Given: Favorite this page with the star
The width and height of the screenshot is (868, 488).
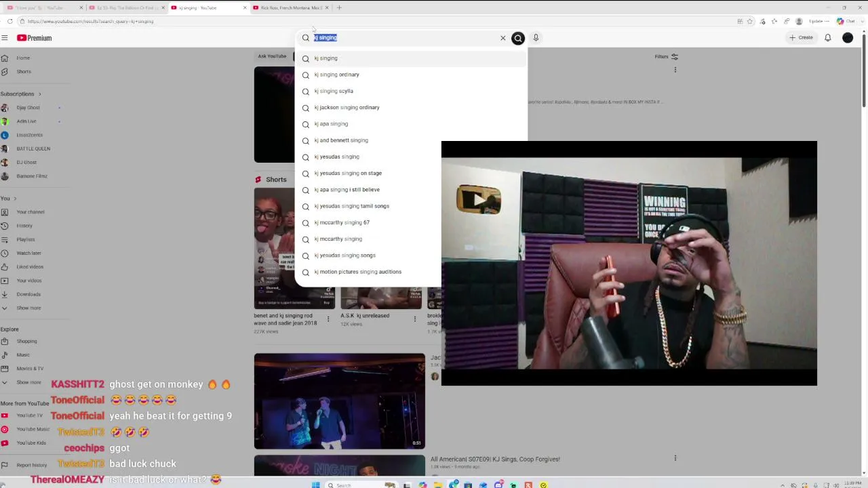Looking at the screenshot, I should tap(749, 21).
